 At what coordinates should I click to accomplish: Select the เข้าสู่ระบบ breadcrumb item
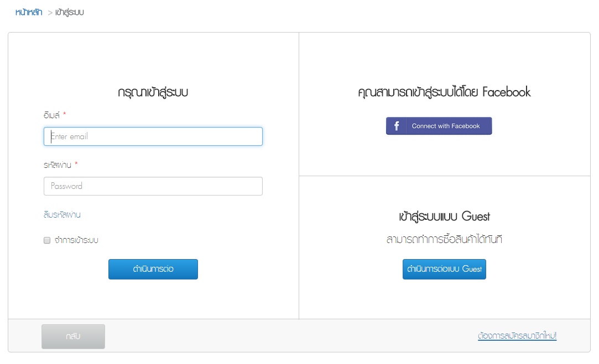70,12
